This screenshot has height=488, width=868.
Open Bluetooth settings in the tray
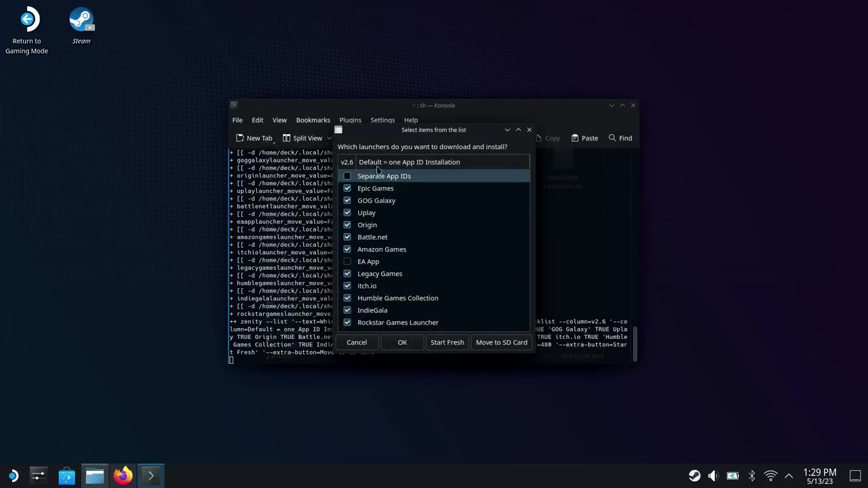tap(751, 476)
